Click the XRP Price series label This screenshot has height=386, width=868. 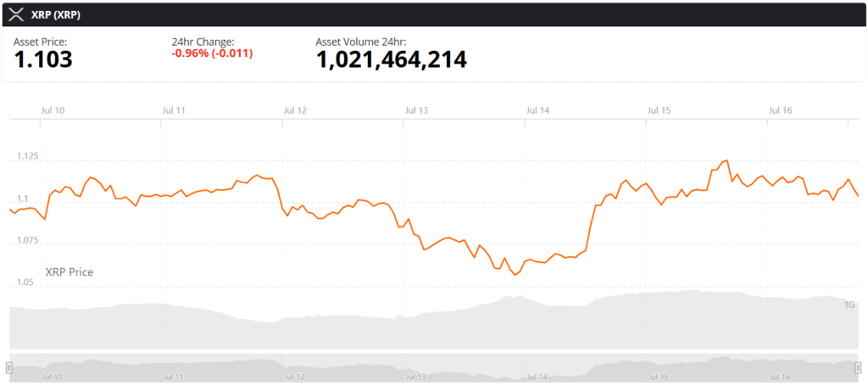click(x=70, y=272)
